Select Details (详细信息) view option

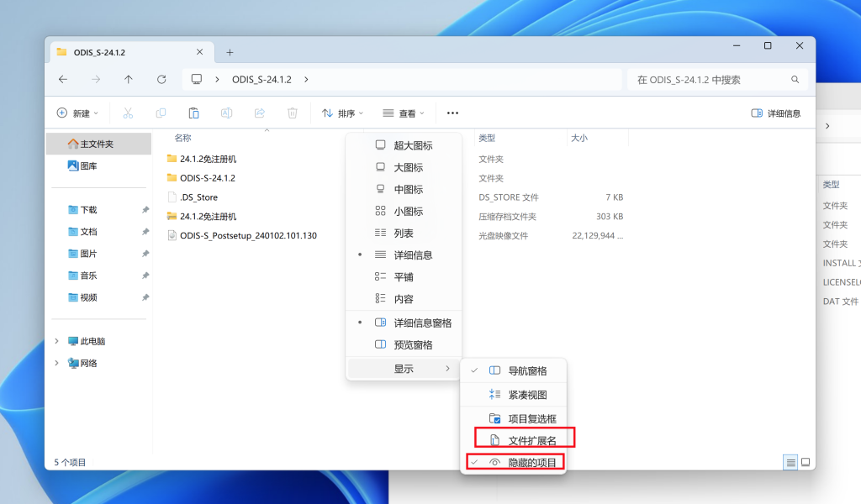404,255
